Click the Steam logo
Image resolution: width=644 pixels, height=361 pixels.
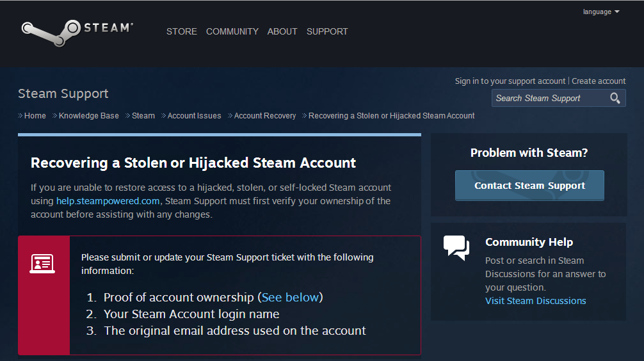point(77,33)
